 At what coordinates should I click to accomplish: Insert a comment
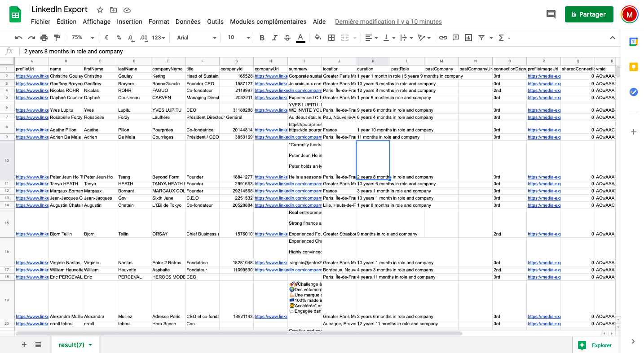(x=456, y=38)
